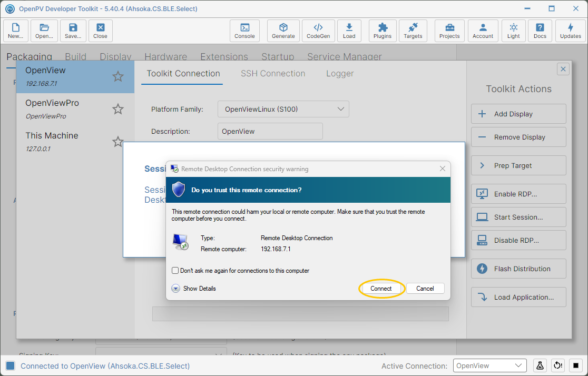Open the Startup tab
The width and height of the screenshot is (588, 376).
[278, 56]
